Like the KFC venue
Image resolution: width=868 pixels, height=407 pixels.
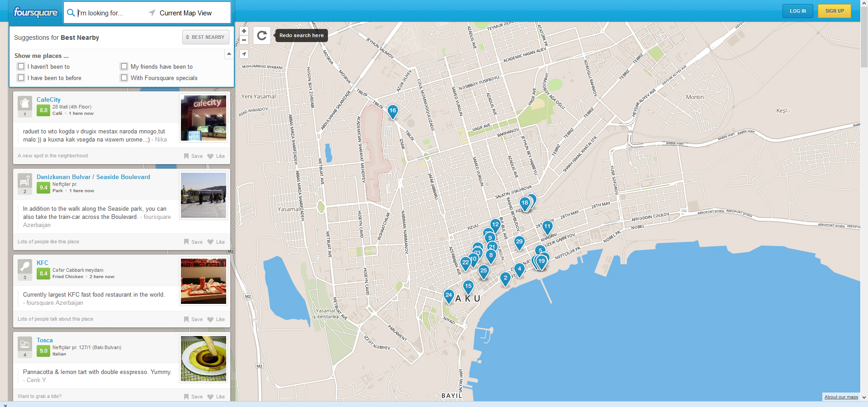(x=216, y=319)
